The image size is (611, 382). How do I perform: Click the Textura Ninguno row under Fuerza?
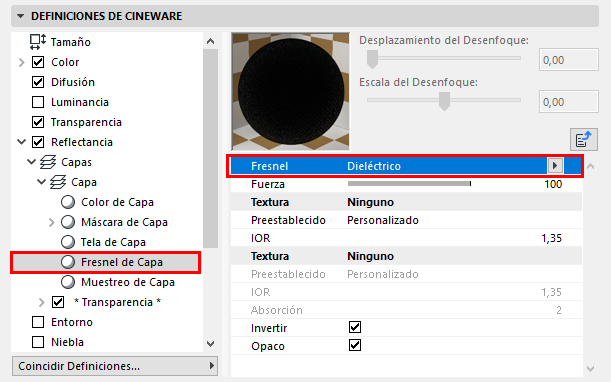(406, 202)
